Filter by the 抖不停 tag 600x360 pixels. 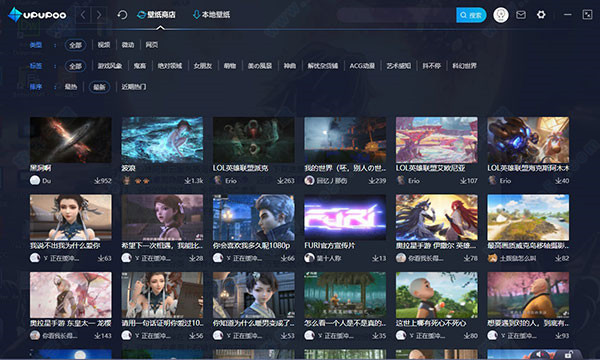pyautogui.click(x=431, y=66)
